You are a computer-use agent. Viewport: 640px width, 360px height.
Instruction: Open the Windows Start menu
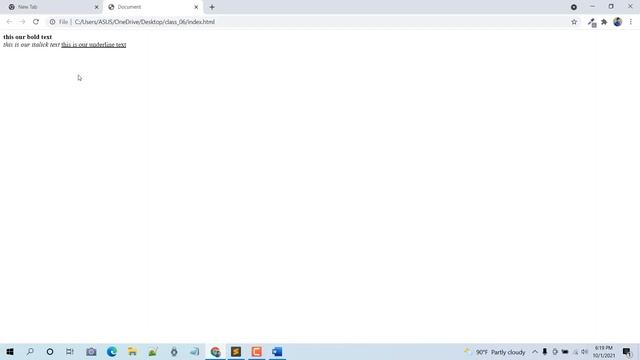pyautogui.click(x=10, y=351)
